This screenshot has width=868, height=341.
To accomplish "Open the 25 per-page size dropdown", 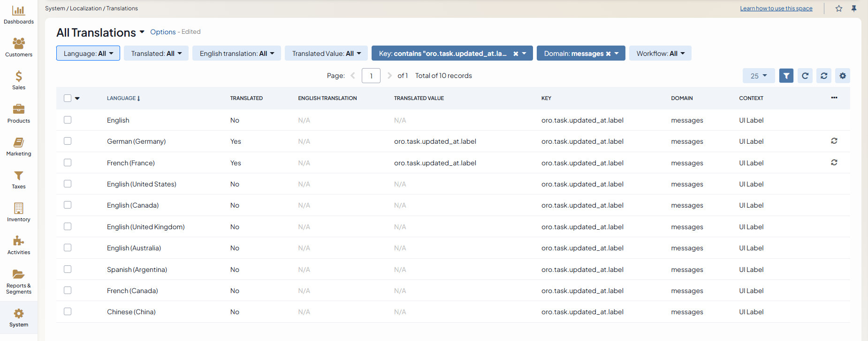I will point(758,76).
